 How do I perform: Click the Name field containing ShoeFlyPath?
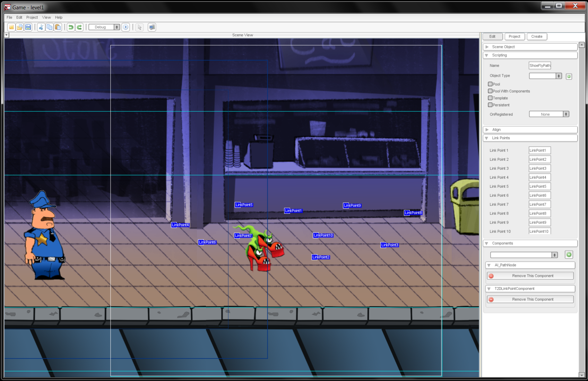[539, 66]
